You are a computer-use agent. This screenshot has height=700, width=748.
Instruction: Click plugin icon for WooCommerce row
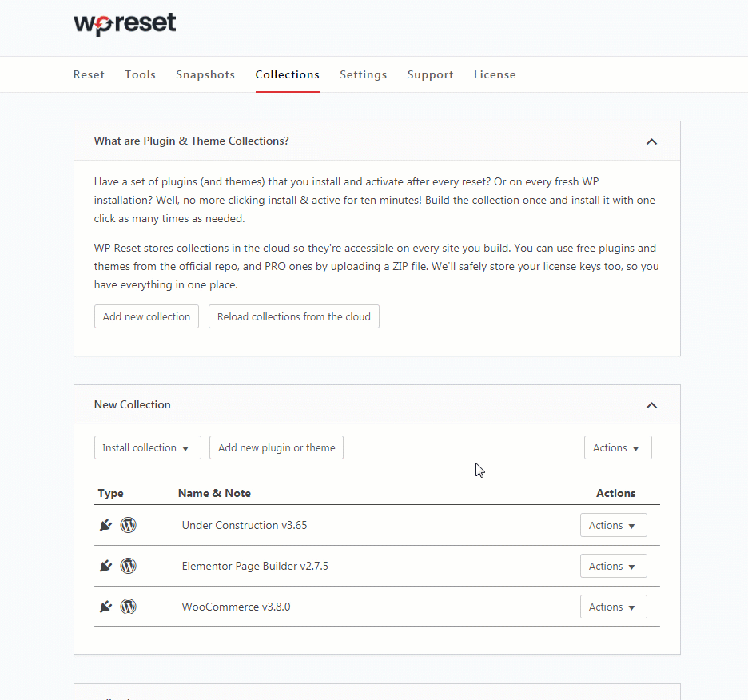point(106,607)
